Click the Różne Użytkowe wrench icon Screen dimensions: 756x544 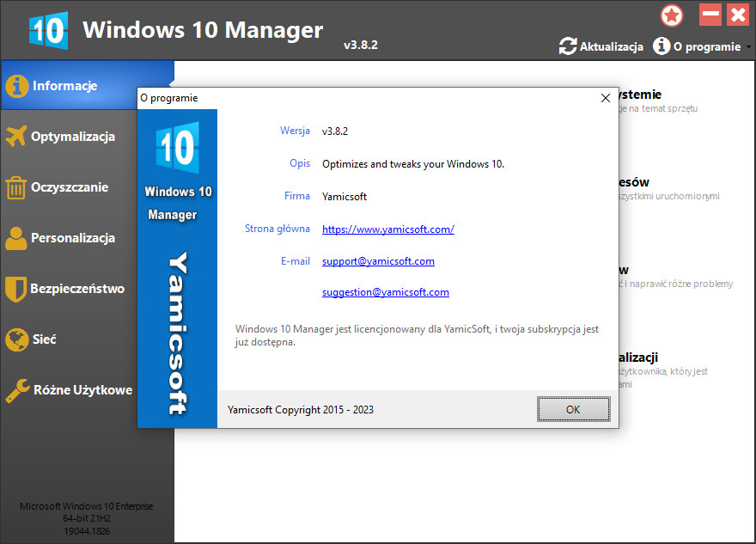pos(17,390)
